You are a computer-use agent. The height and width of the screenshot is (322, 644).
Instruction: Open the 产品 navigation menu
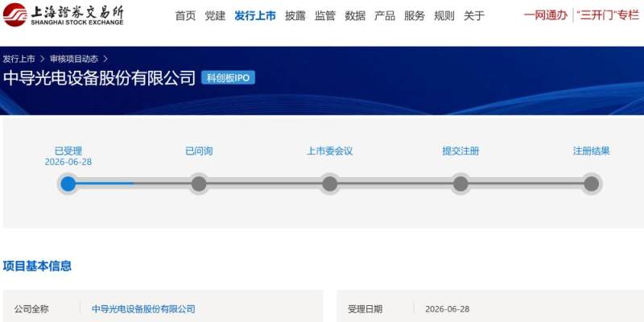[x=385, y=16]
